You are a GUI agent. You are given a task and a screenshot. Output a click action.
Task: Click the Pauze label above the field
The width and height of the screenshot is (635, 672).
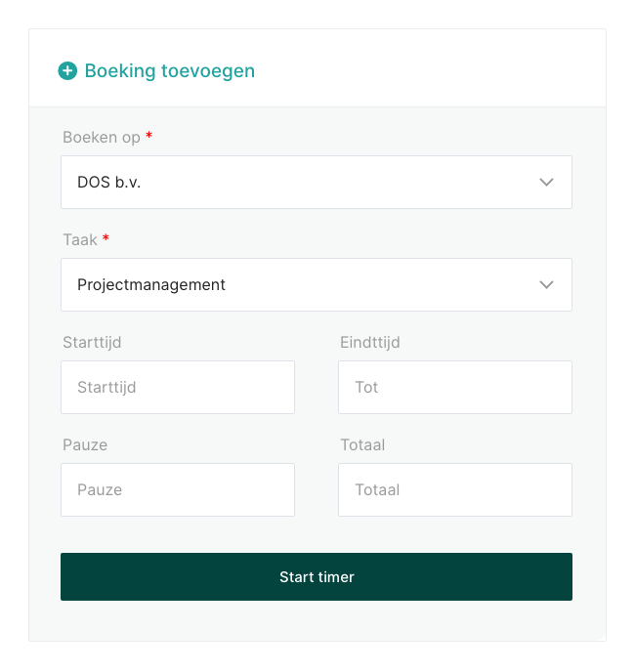click(x=85, y=444)
